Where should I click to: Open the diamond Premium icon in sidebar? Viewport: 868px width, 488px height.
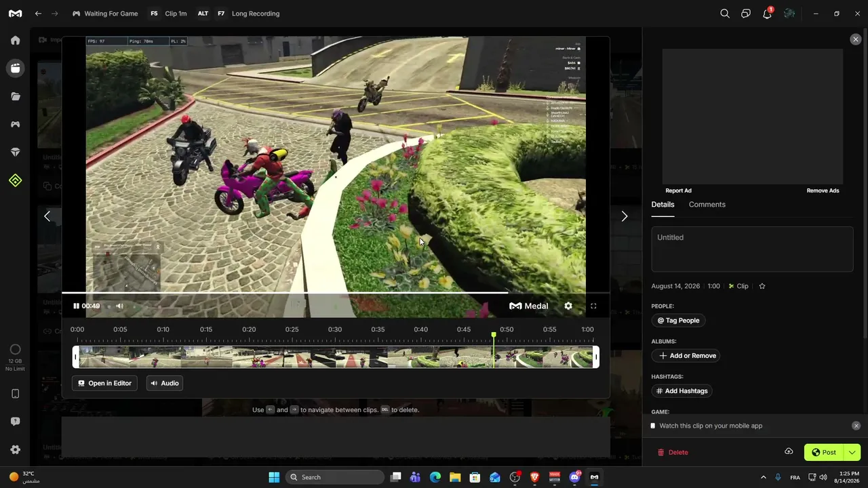15,152
